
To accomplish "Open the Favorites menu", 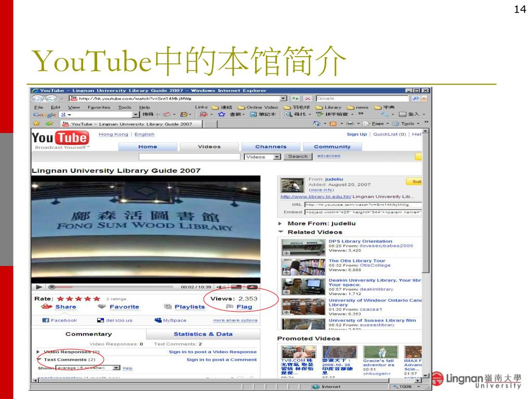I will coord(99,107).
